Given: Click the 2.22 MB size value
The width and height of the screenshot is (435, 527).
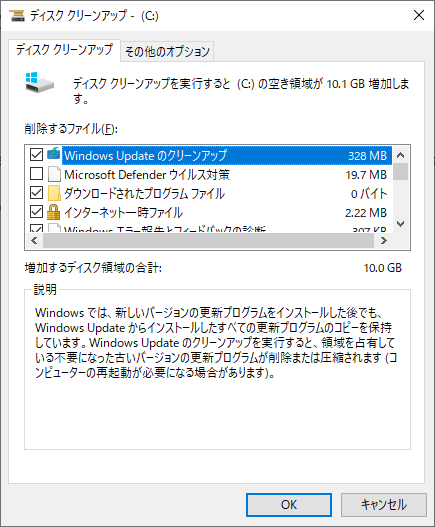Looking at the screenshot, I should coord(366,213).
